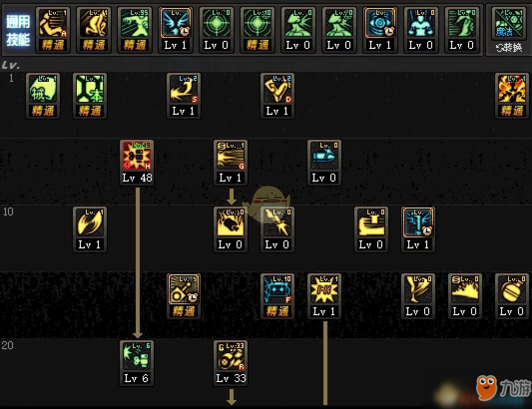Click the Lv 33 skill icon with R badge
Screen dimensions: 532x409
point(231,363)
